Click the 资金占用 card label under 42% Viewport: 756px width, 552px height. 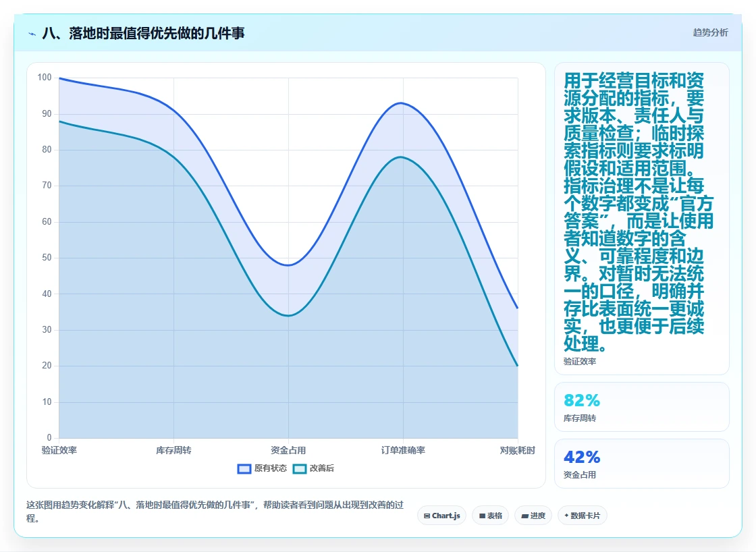pos(580,475)
